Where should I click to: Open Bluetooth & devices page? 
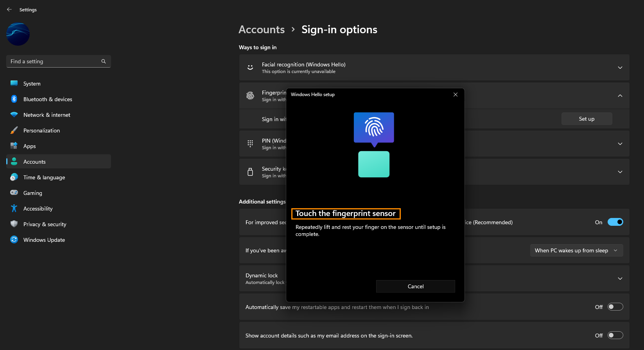point(59,99)
